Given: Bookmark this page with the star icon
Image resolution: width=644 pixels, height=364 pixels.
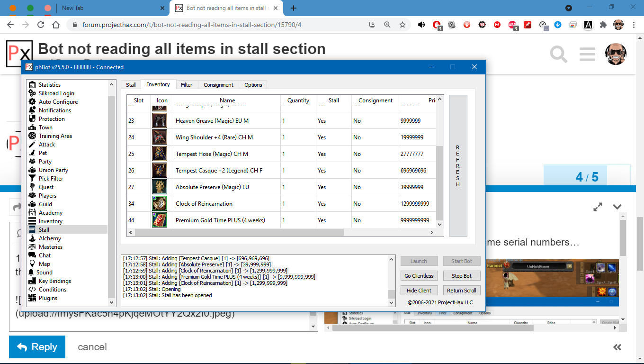Looking at the screenshot, I should click(402, 25).
